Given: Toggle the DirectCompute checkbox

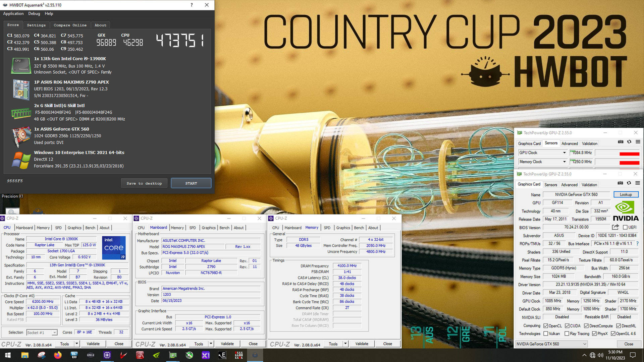Looking at the screenshot, I should [x=586, y=326].
